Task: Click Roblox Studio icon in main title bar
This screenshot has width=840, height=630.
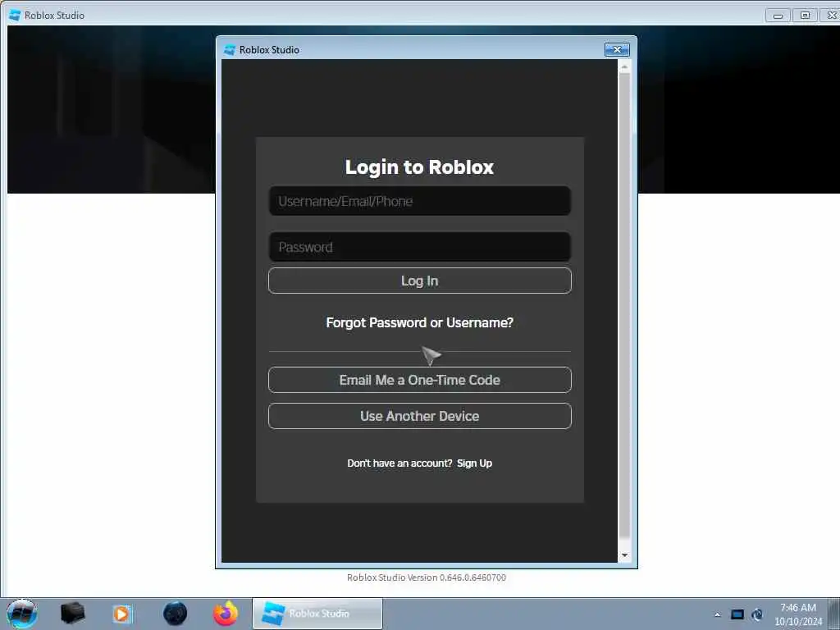Action: coord(15,15)
